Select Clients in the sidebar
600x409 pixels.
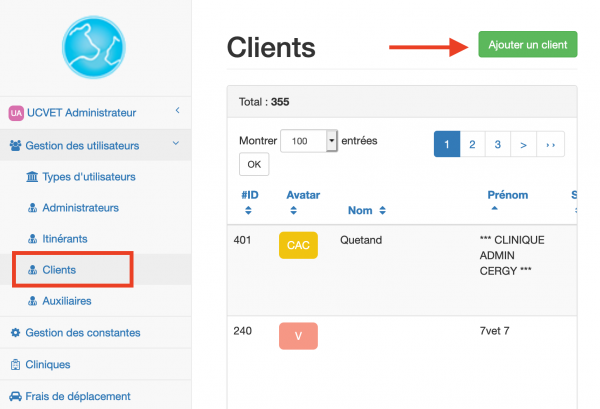click(59, 270)
